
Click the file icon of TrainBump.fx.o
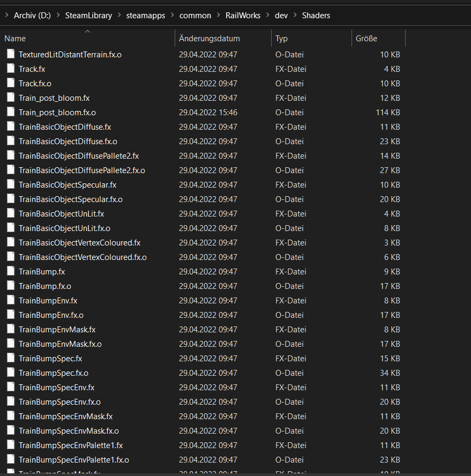[x=11, y=286]
